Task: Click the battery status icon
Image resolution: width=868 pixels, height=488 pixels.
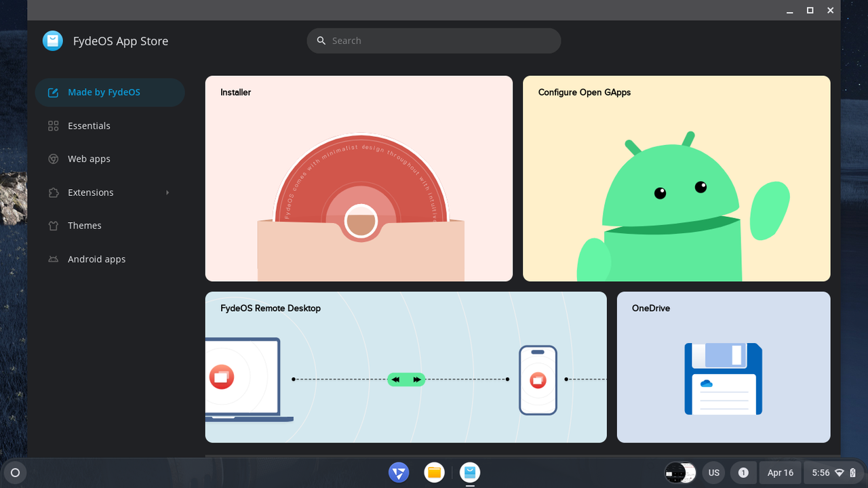Action: coord(853,473)
